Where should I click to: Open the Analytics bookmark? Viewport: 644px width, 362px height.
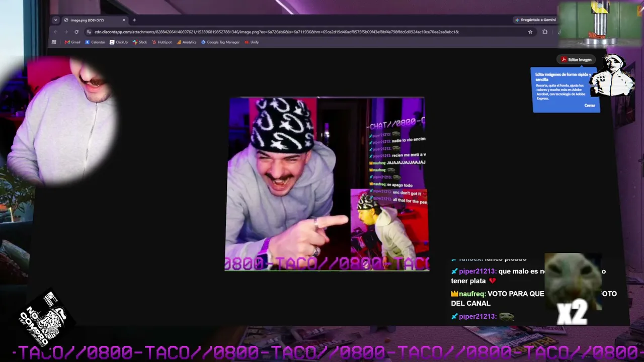coord(186,42)
